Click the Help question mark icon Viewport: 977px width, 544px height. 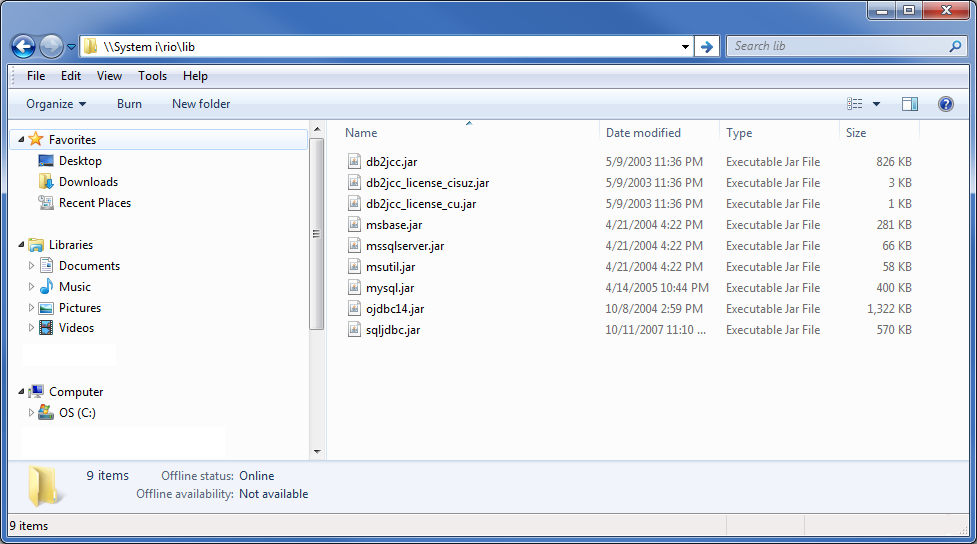pyautogui.click(x=945, y=104)
